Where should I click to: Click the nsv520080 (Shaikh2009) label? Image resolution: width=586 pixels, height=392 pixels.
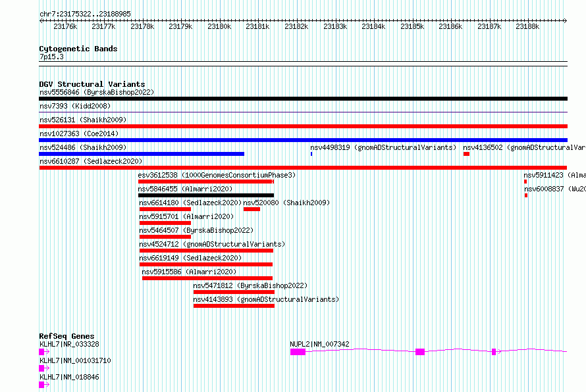tap(286, 203)
